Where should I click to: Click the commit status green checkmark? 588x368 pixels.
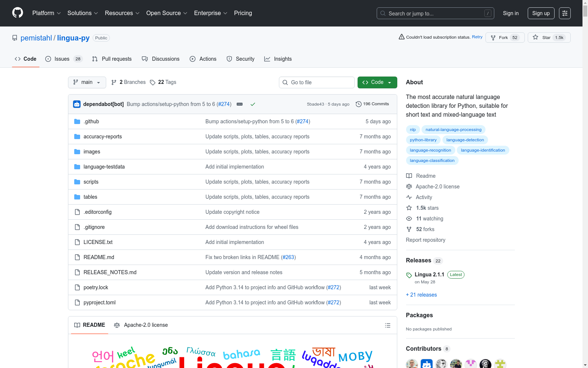(253, 104)
